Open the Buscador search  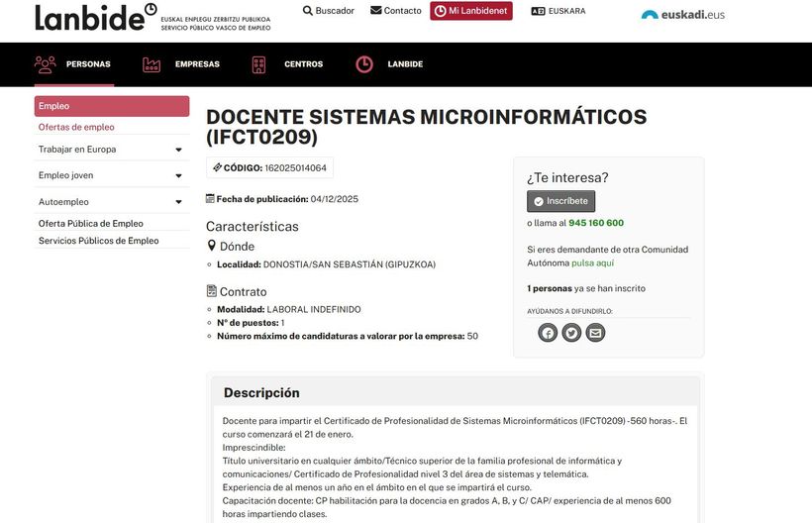click(x=328, y=11)
